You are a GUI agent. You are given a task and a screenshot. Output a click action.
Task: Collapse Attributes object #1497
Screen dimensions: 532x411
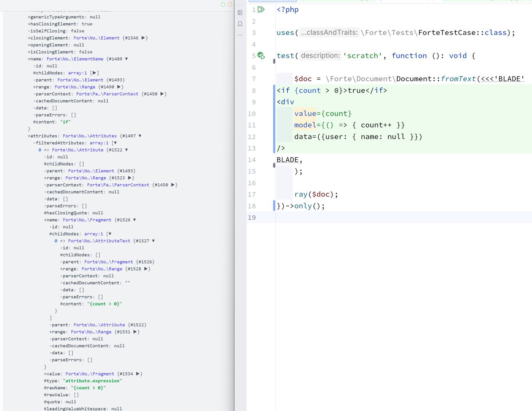139,136
